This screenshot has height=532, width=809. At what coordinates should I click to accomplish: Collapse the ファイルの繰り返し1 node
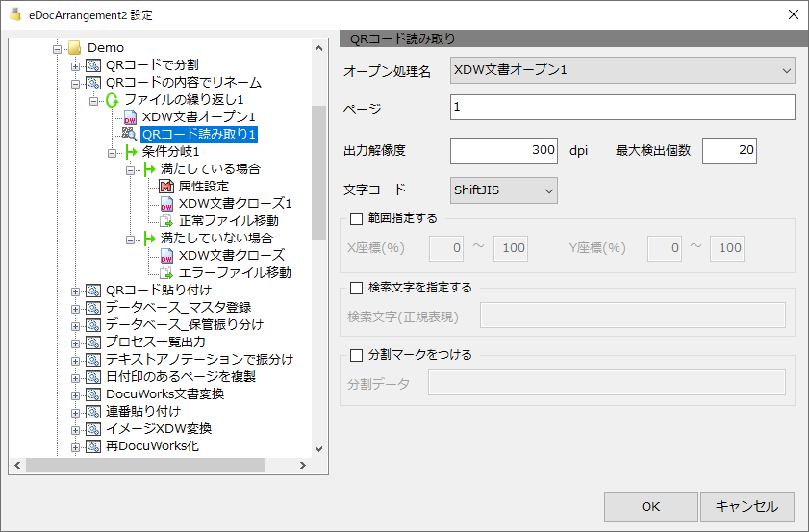coord(93,101)
